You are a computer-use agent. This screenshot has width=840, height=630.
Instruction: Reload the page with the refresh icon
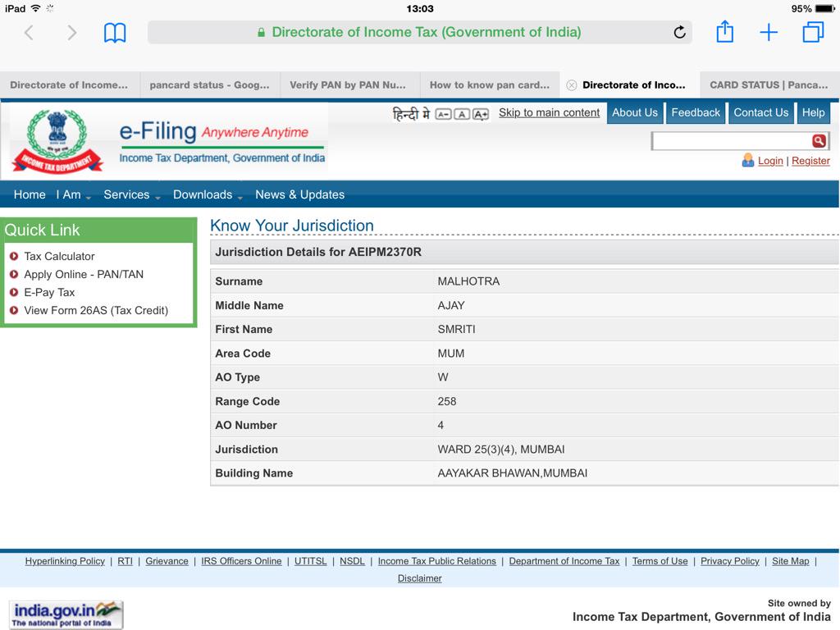pyautogui.click(x=679, y=33)
